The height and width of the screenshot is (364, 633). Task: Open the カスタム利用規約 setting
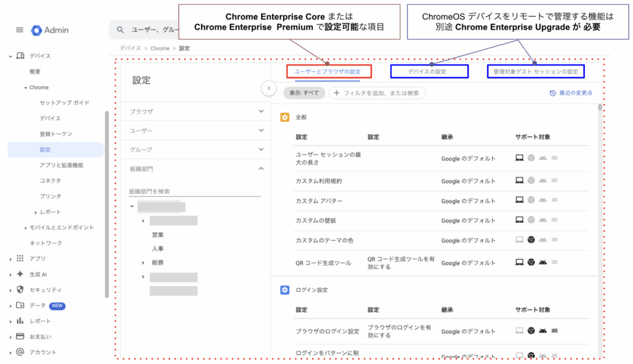pos(318,181)
